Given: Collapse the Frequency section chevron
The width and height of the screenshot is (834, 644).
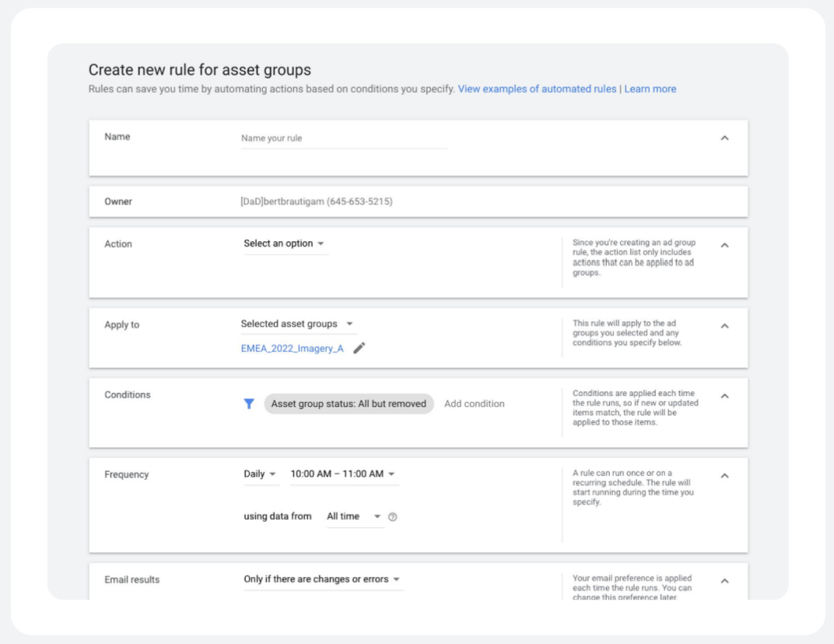Looking at the screenshot, I should (724, 475).
